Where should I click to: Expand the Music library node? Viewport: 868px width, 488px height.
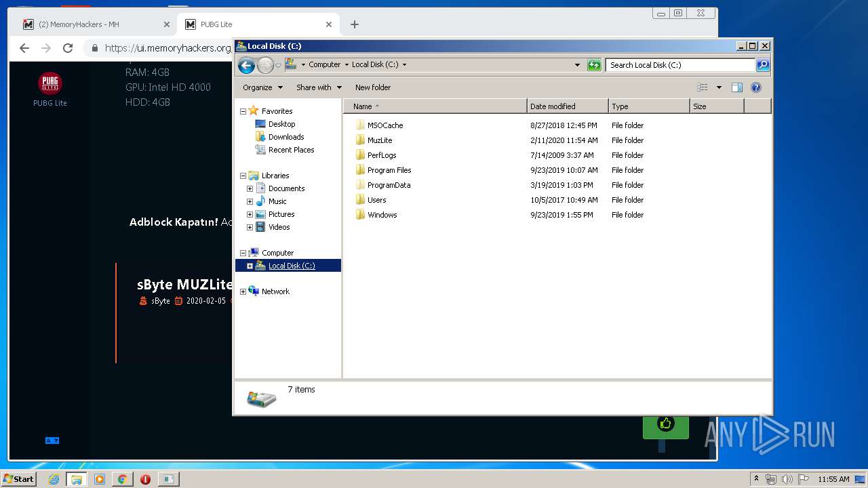click(x=250, y=201)
